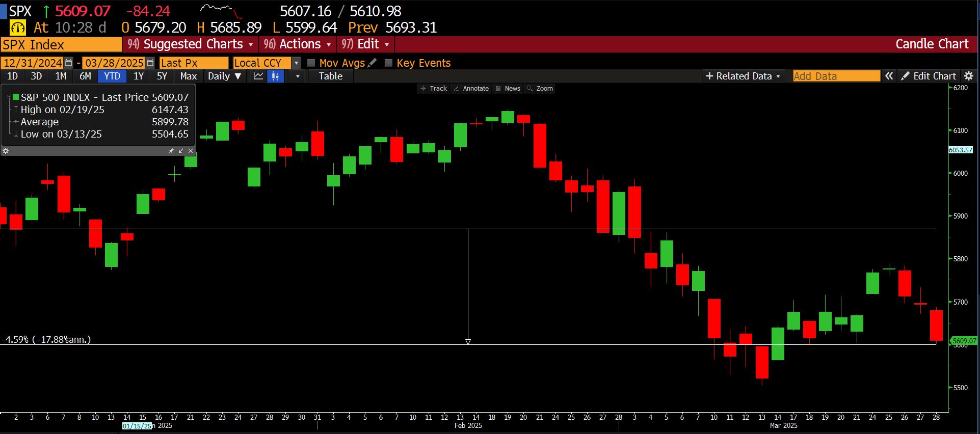Edit moving averages with pencil icon

(373, 63)
